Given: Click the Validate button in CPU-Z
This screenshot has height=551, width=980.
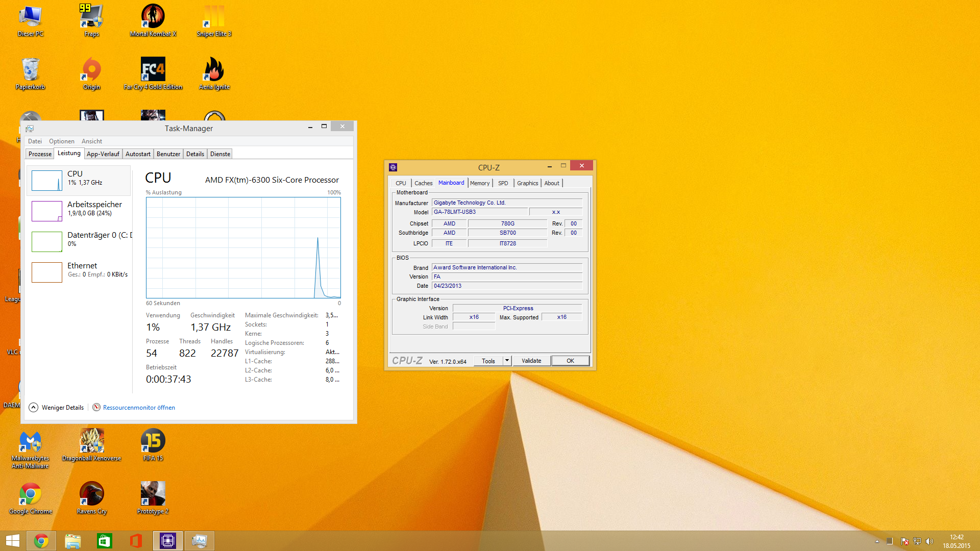Looking at the screenshot, I should 531,361.
